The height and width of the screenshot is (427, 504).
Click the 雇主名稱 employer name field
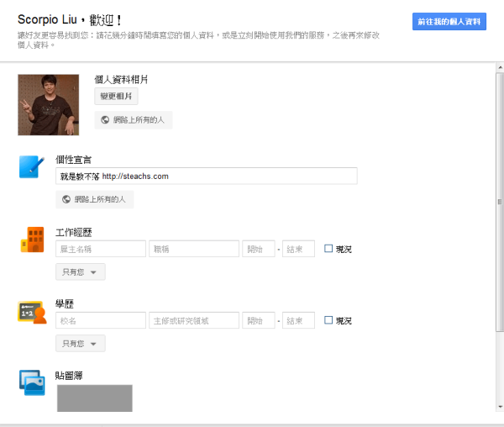[101, 249]
